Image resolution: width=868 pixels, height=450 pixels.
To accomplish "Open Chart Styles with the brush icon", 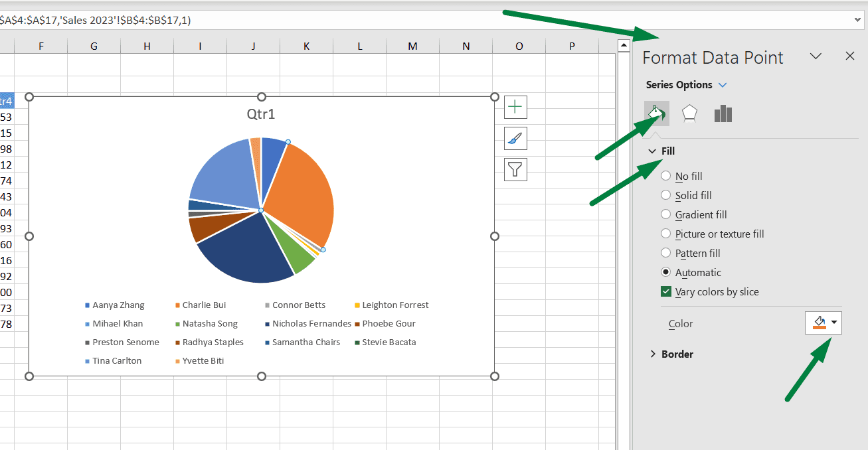I will click(x=515, y=138).
